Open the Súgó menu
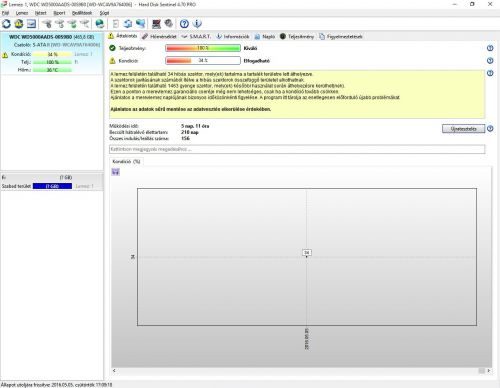The height and width of the screenshot is (388, 500). 104,13
